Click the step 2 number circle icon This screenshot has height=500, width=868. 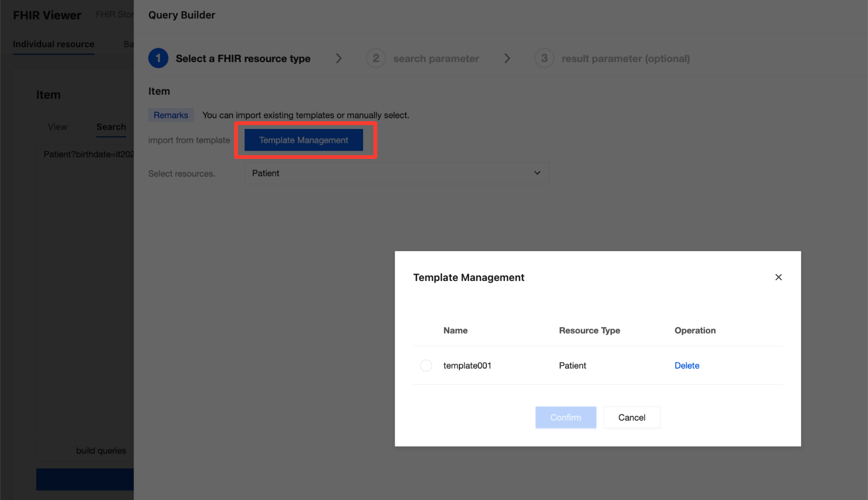coord(376,58)
